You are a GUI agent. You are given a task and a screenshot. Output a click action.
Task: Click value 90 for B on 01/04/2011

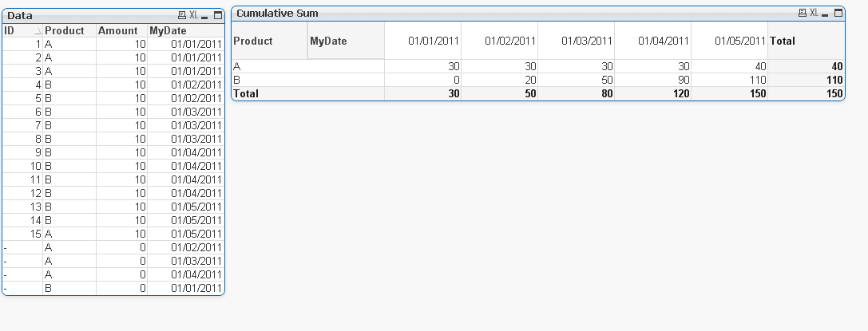[x=652, y=80]
